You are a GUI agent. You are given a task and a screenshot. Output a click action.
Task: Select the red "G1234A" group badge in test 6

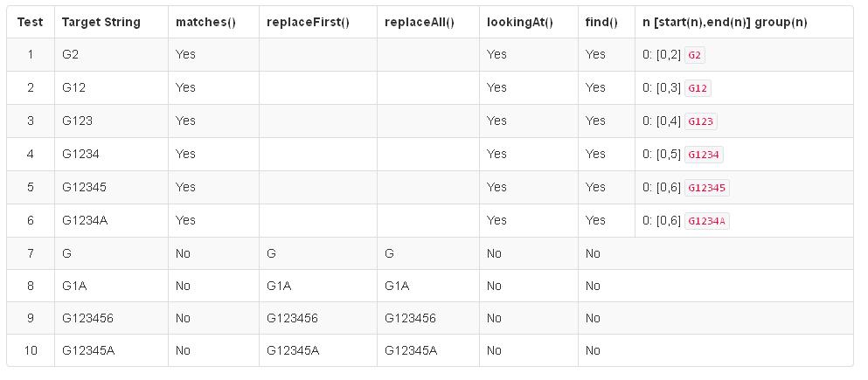click(x=707, y=221)
